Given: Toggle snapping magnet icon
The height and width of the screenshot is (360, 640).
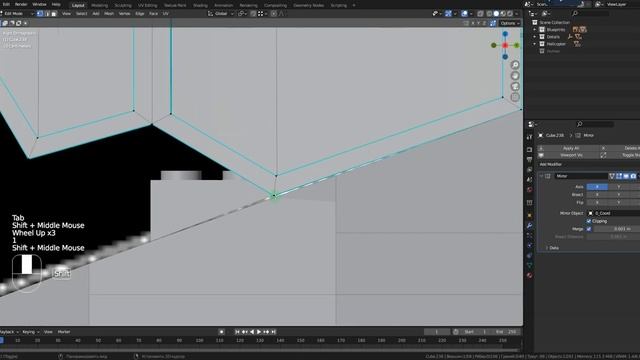Looking at the screenshot, I should (253, 13).
